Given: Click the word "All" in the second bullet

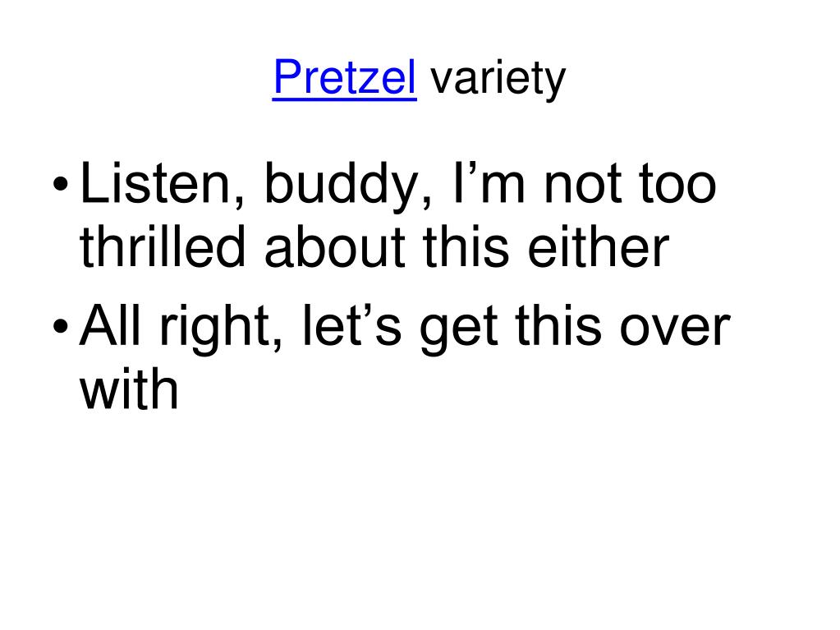Looking at the screenshot, I should (x=110, y=324).
